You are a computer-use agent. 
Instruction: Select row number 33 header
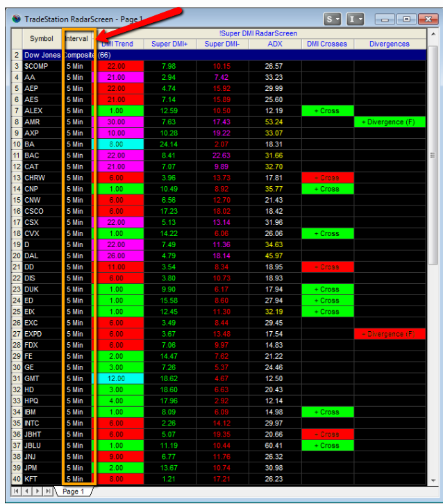click(17, 401)
